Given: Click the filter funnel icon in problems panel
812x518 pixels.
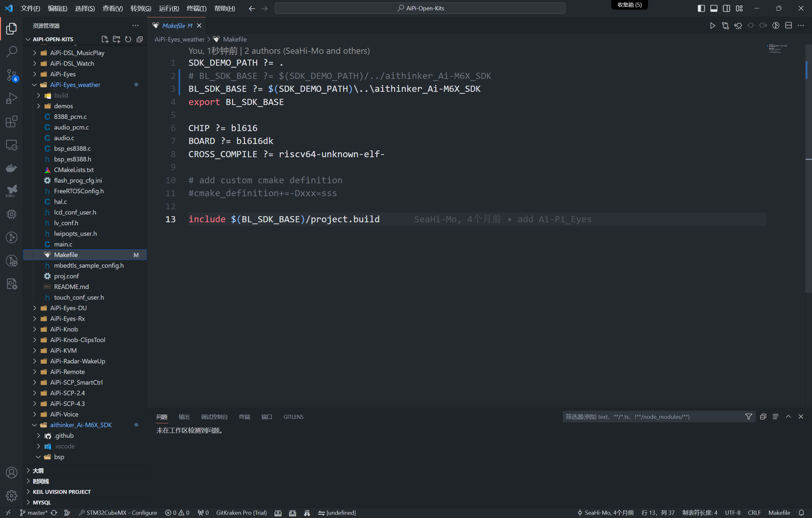Looking at the screenshot, I should [x=748, y=417].
